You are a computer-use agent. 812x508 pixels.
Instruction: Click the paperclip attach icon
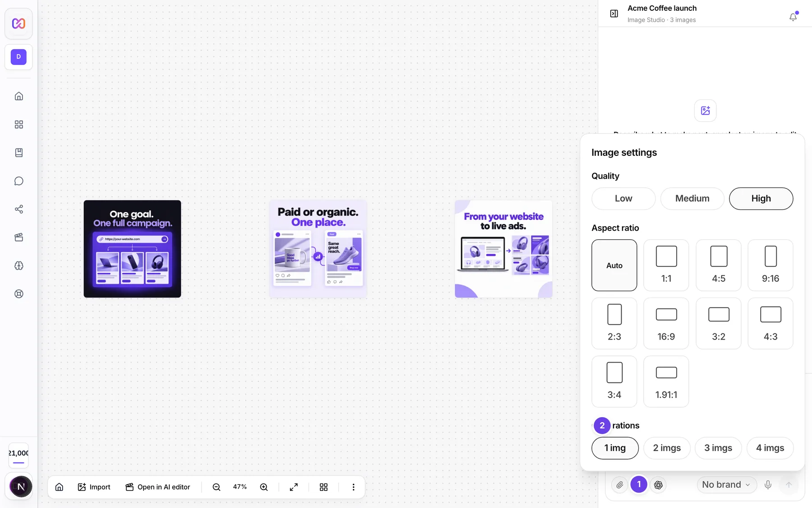[620, 485]
